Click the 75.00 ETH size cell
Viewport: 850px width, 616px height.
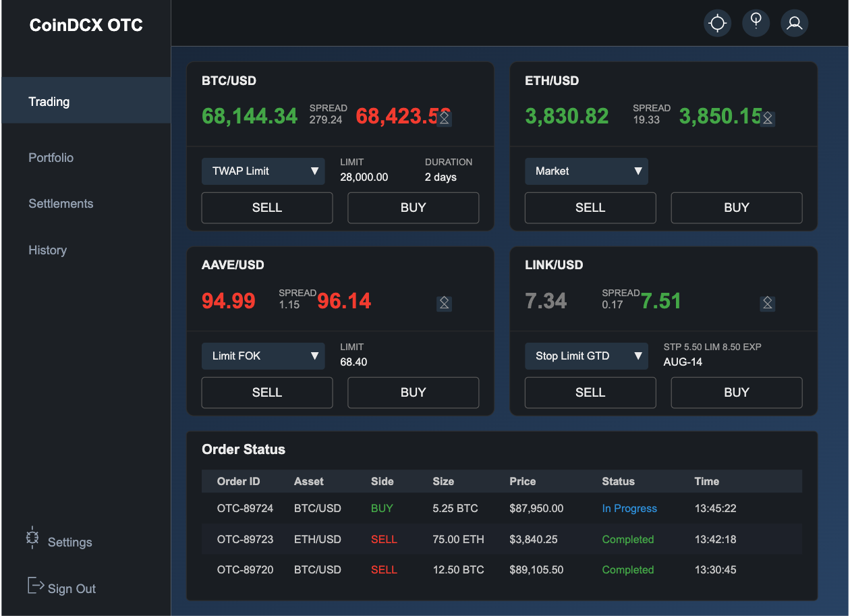458,540
